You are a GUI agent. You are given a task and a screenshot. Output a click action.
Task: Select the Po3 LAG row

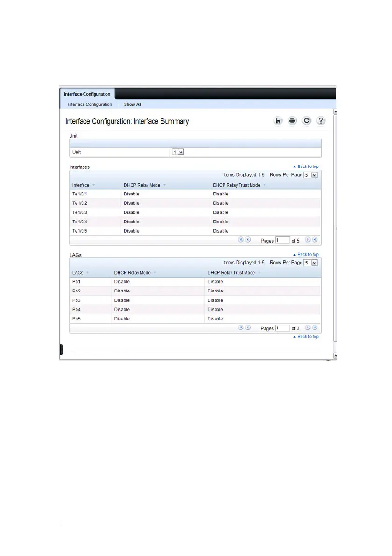[x=195, y=300]
